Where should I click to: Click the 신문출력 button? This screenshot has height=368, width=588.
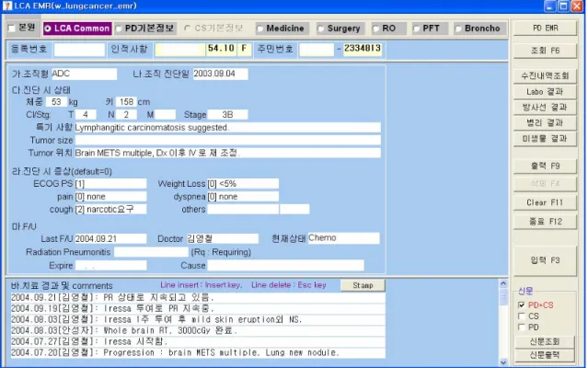click(x=545, y=355)
